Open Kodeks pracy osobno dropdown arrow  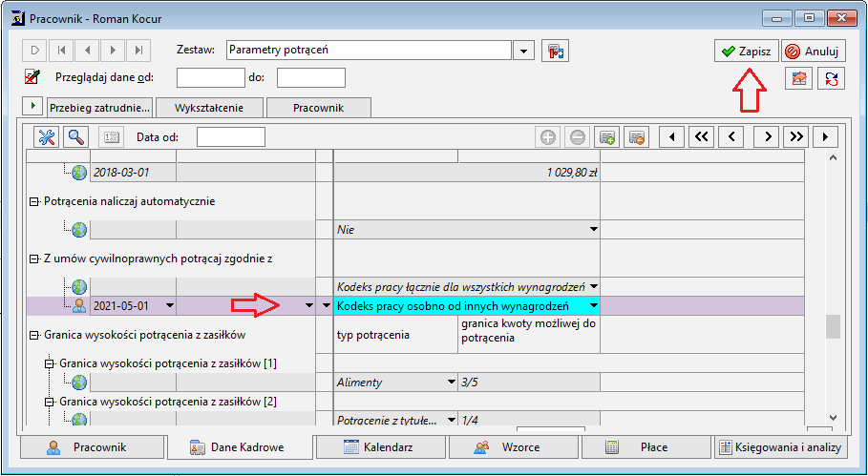pos(593,305)
